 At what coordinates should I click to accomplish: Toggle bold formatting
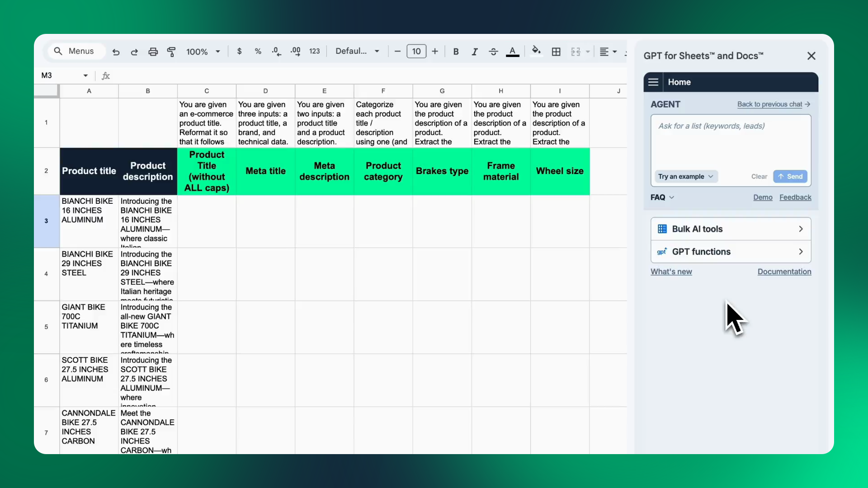point(456,52)
